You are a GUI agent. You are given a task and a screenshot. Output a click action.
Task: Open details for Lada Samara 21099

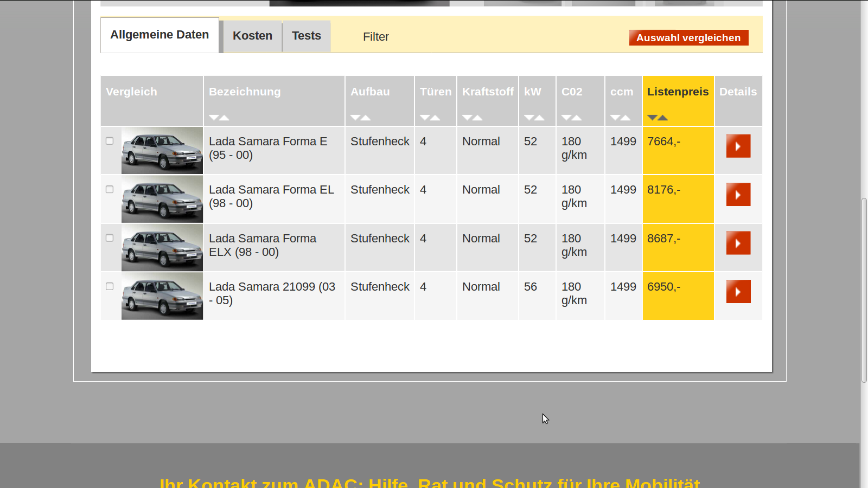coord(738,291)
